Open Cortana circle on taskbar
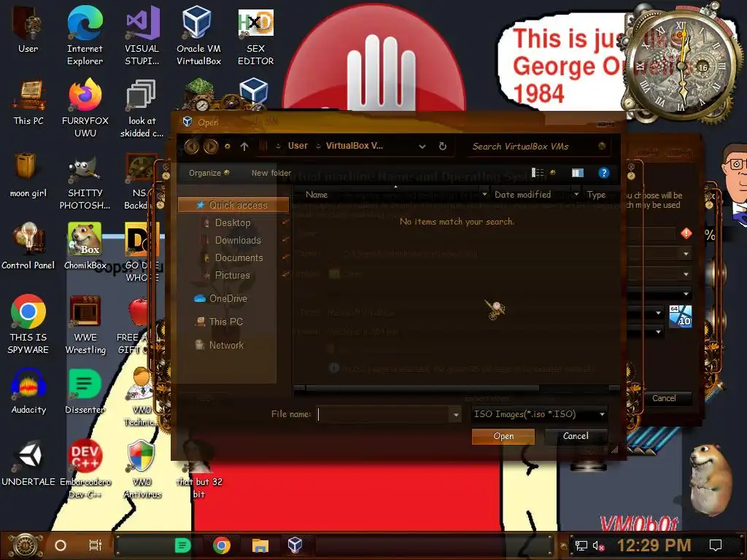Viewport: 747px width, 560px height. [60, 545]
